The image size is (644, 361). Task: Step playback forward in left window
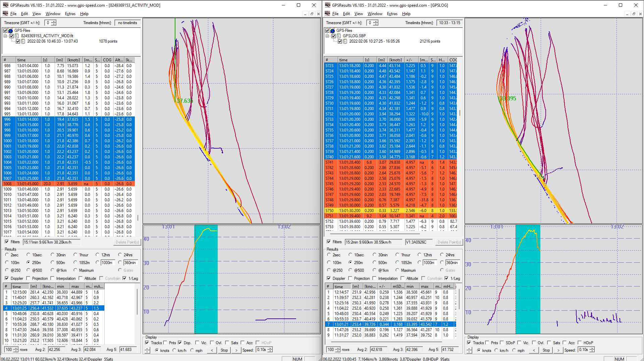click(x=236, y=350)
